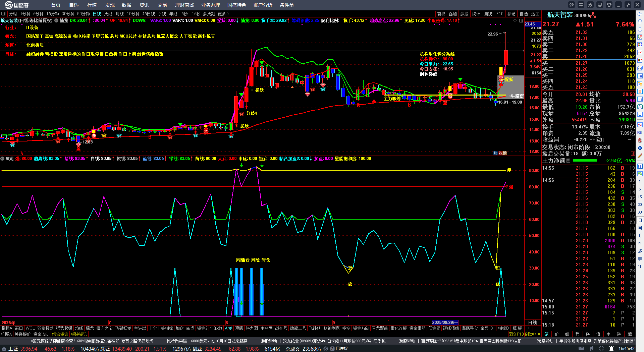The image size is (644, 352).
Task: Click the 多股 button
Action: tap(464, 14)
